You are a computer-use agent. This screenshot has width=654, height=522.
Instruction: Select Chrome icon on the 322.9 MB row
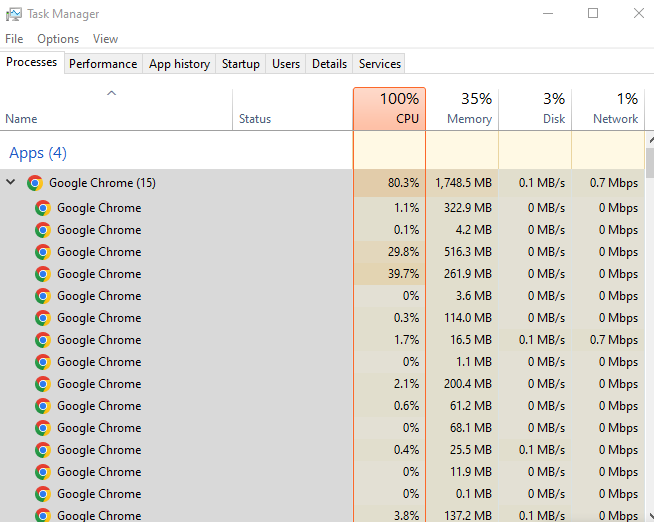pyautogui.click(x=43, y=208)
